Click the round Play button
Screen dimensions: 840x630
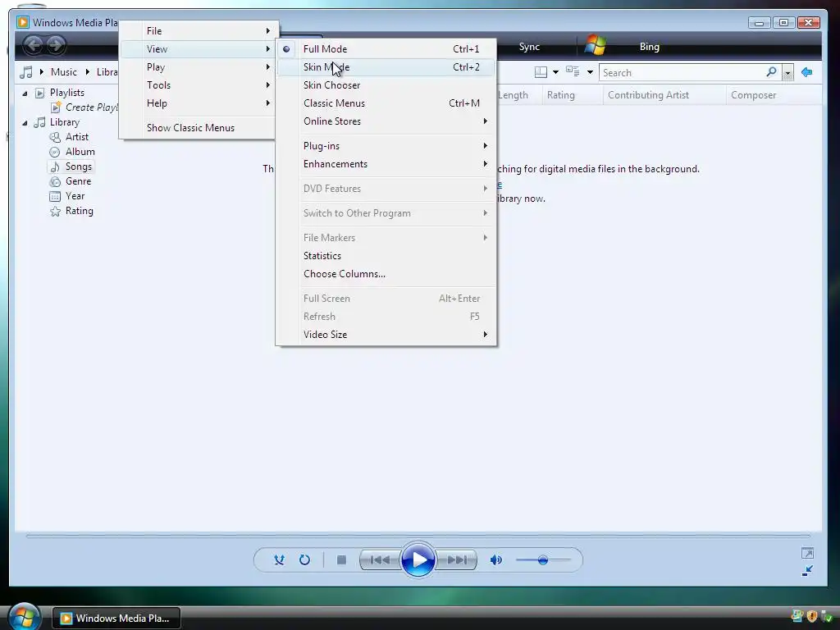(x=418, y=559)
